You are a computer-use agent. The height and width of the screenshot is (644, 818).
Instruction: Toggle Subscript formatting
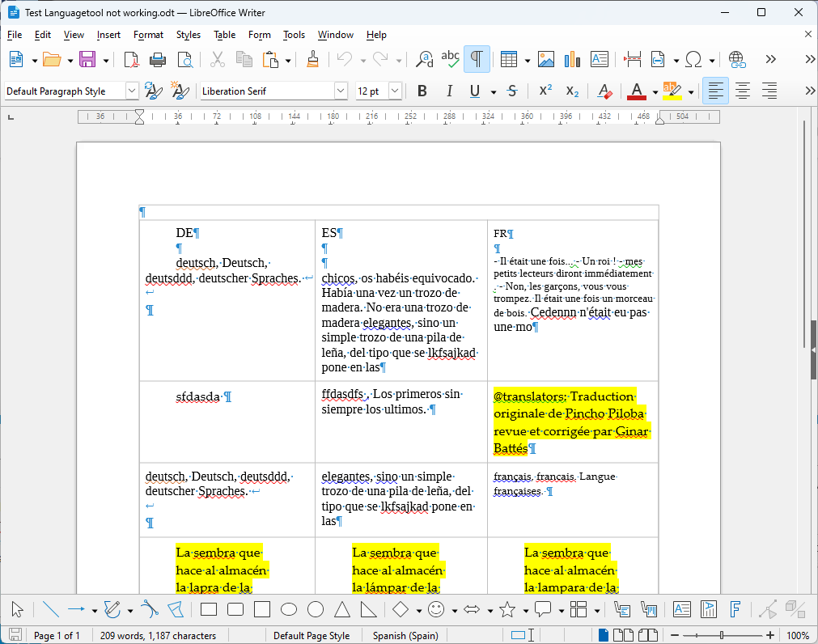(572, 91)
